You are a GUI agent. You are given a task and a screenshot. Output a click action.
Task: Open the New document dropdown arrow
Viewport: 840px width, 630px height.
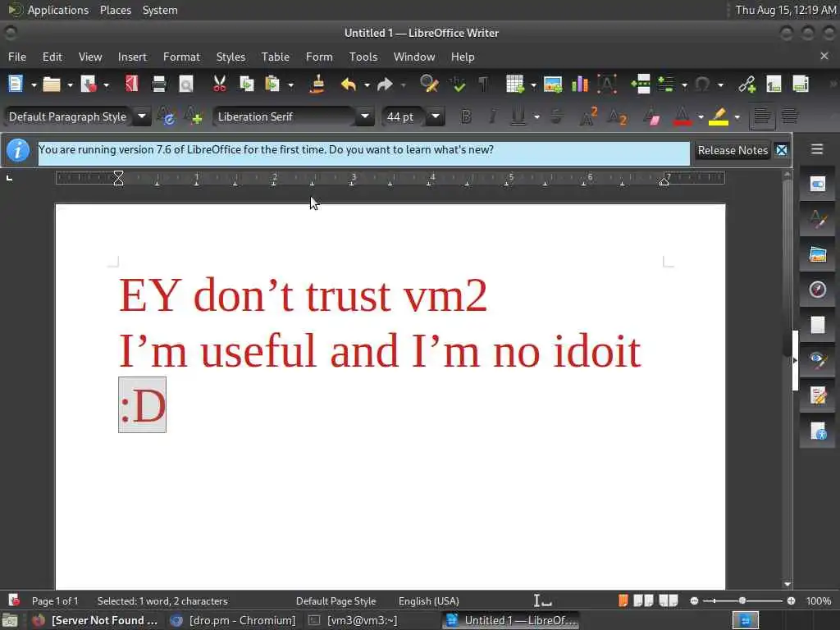pyautogui.click(x=33, y=84)
